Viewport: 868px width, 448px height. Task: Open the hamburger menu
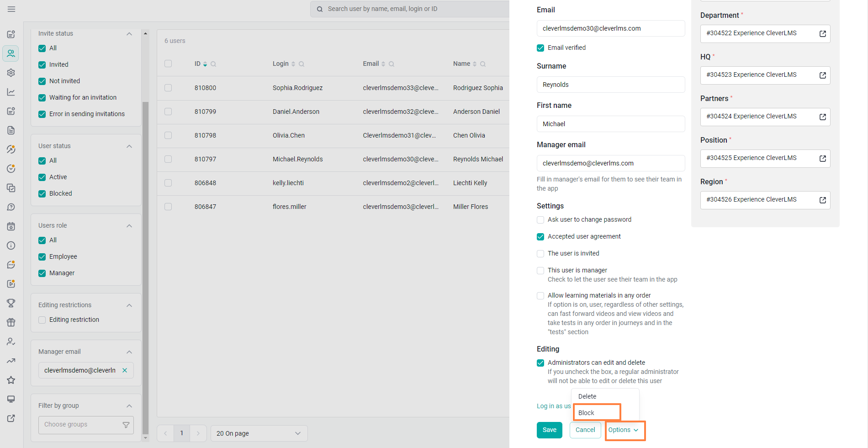pos(11,9)
